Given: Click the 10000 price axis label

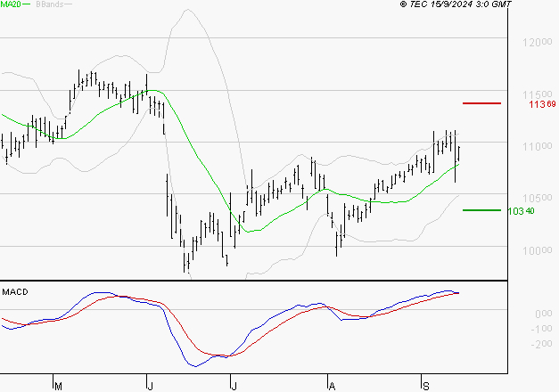Looking at the screenshot, I should point(538,250).
